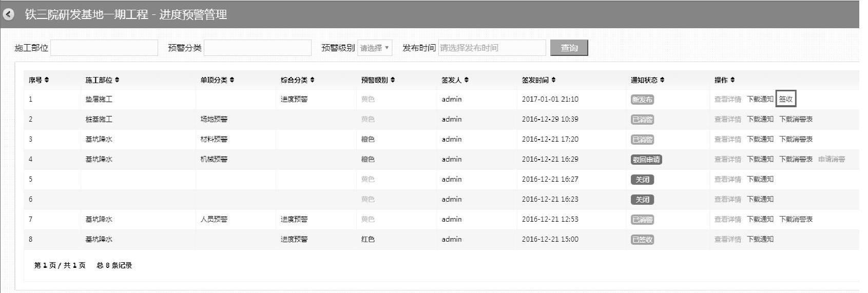Sort the table by 综合分类 column
The image size is (868, 293).
298,80
